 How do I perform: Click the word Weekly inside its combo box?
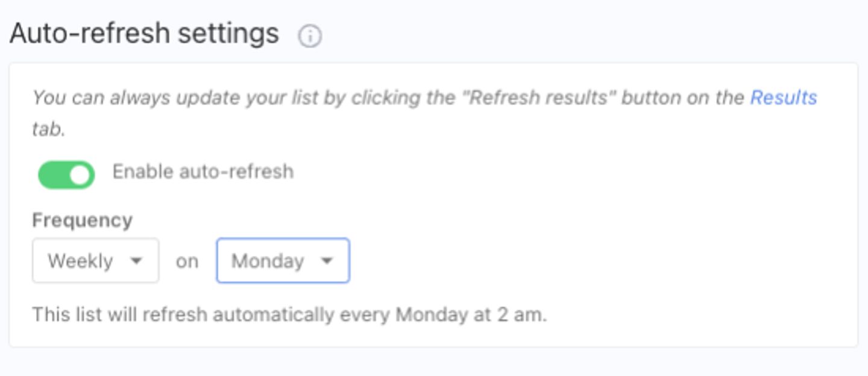(80, 261)
